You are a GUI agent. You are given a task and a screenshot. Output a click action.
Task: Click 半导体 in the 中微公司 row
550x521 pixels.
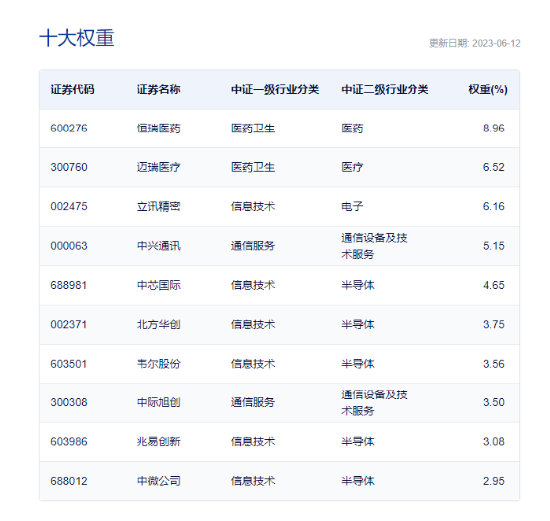(358, 481)
